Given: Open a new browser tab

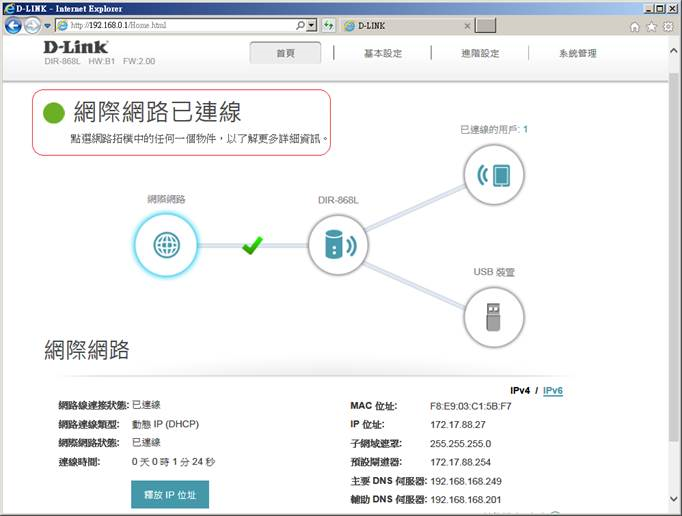Looking at the screenshot, I should pos(484,25).
